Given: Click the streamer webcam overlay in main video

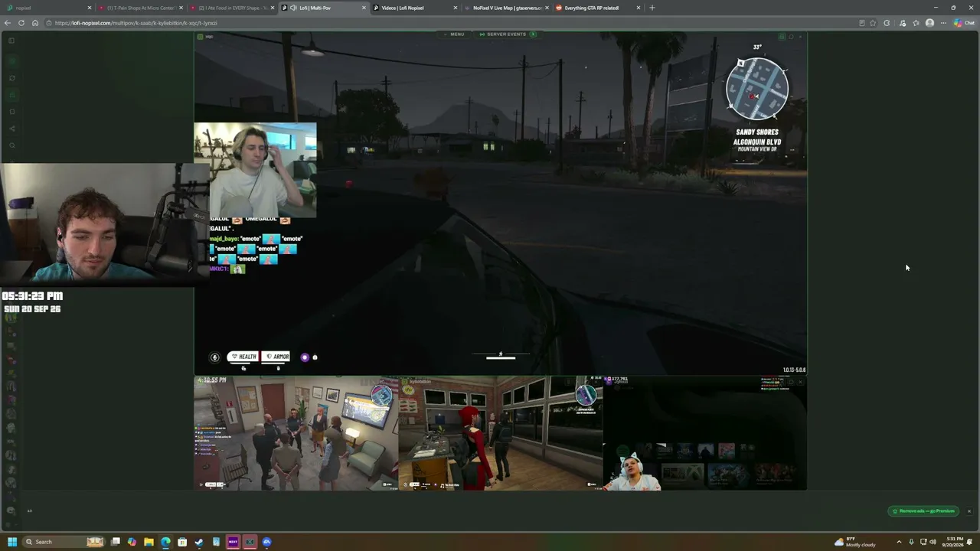Looking at the screenshot, I should (255, 171).
